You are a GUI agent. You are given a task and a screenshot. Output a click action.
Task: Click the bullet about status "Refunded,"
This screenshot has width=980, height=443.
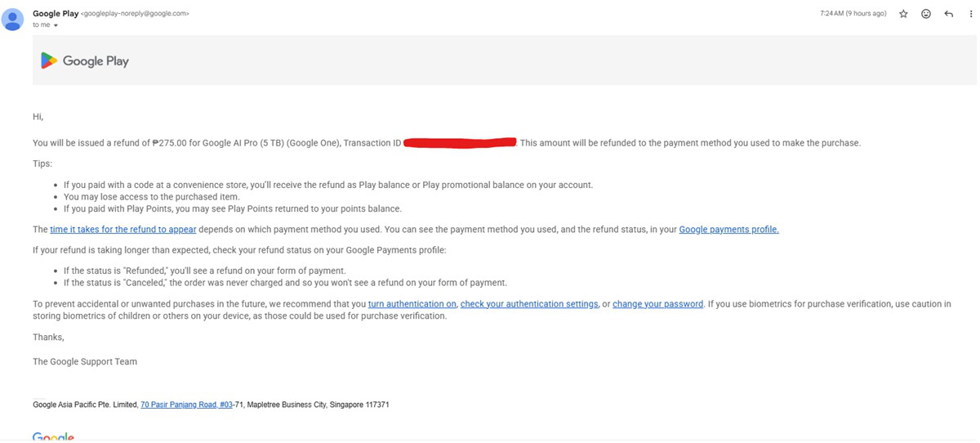click(x=205, y=271)
